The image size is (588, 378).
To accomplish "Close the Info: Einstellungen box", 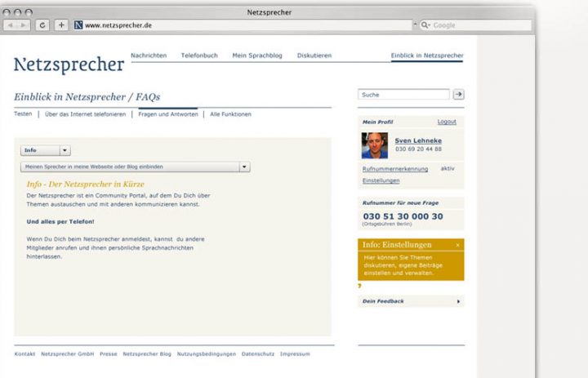I will (457, 245).
